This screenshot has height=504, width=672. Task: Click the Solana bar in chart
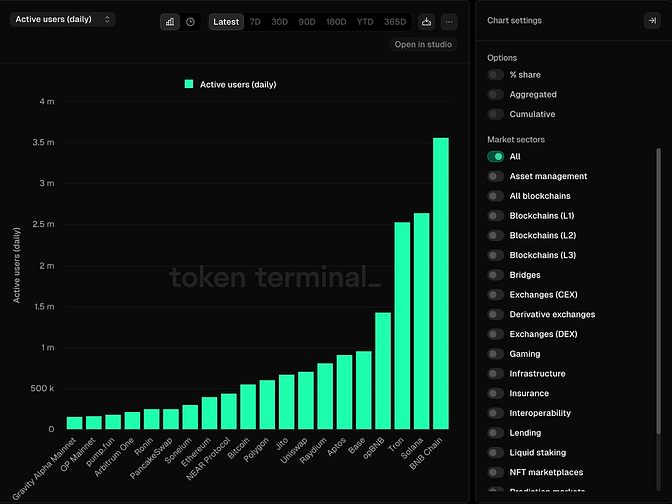tap(421, 321)
